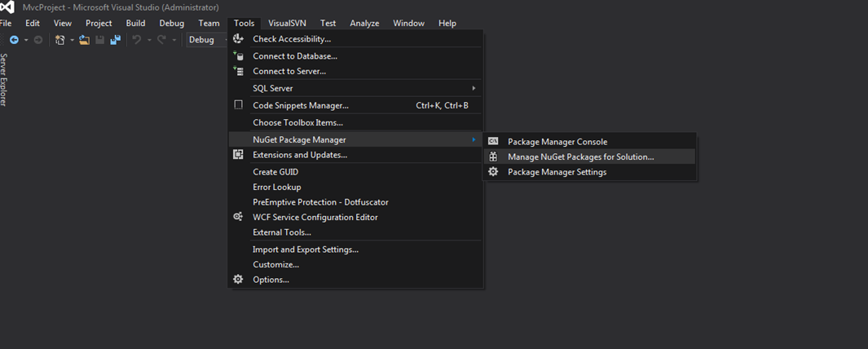Select External Tools... menu entry

[x=356, y=232]
